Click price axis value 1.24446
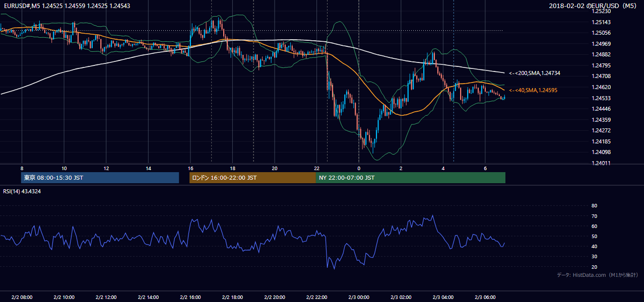Screen dimensions: 644x302 [x=602, y=109]
